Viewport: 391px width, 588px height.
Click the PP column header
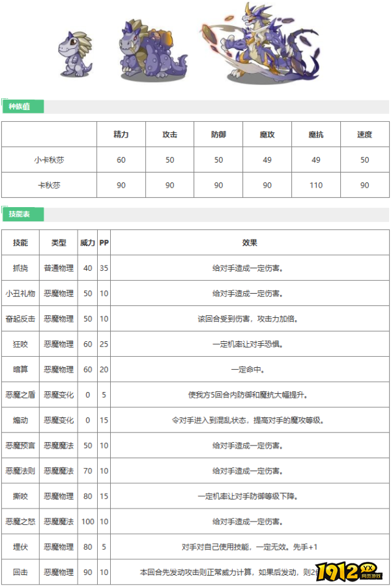pos(104,243)
